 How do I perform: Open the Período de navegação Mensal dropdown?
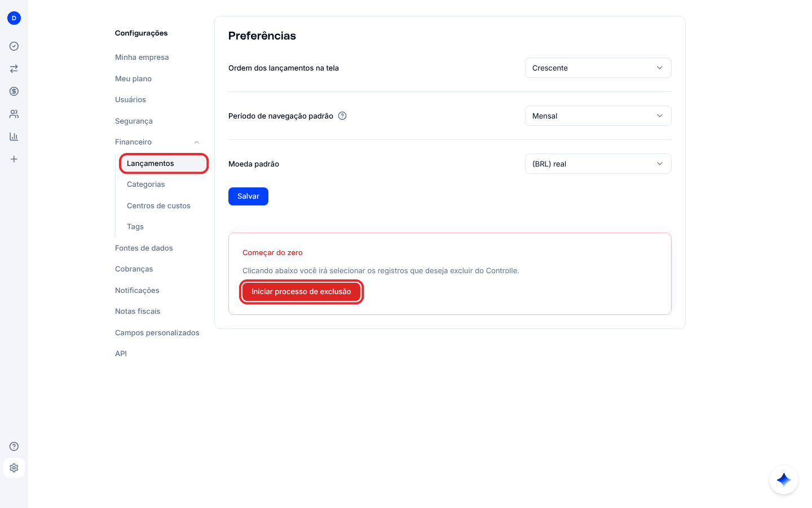[598, 116]
